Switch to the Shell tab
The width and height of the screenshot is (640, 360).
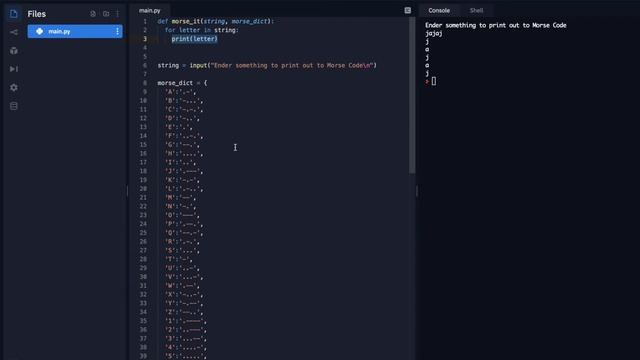(x=476, y=11)
